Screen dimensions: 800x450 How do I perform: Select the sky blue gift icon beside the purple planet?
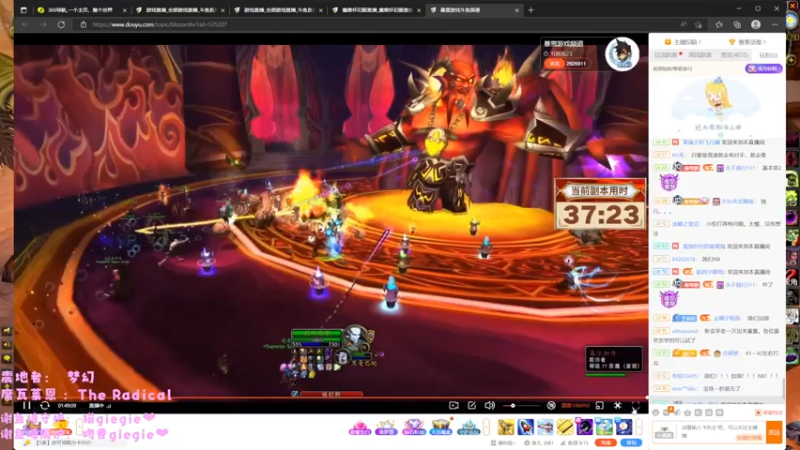[604, 427]
